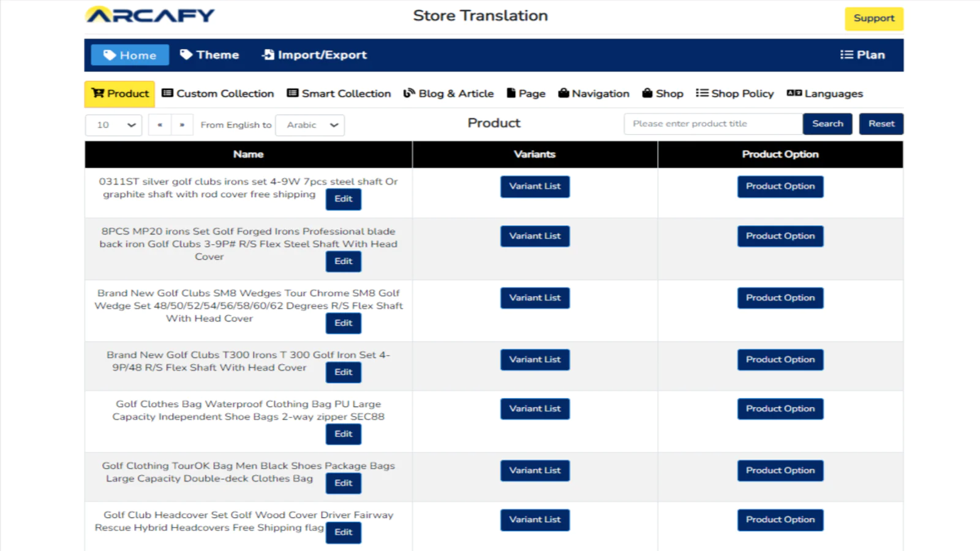Open the Plan menu

pos(862,55)
